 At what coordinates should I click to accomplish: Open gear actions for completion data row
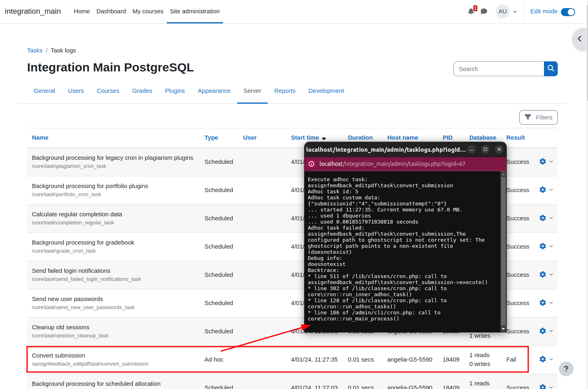(543, 218)
